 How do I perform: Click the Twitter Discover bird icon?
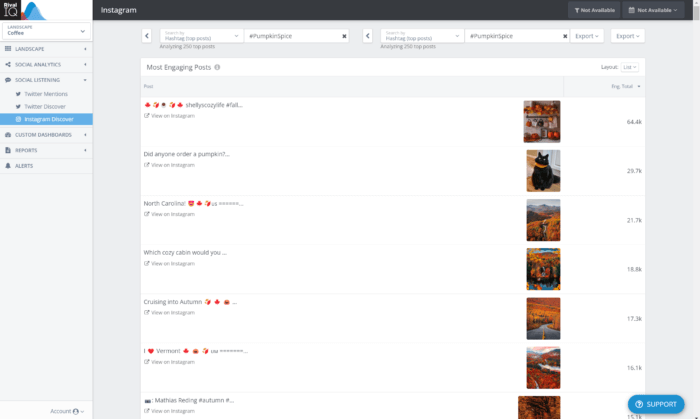[x=18, y=106]
